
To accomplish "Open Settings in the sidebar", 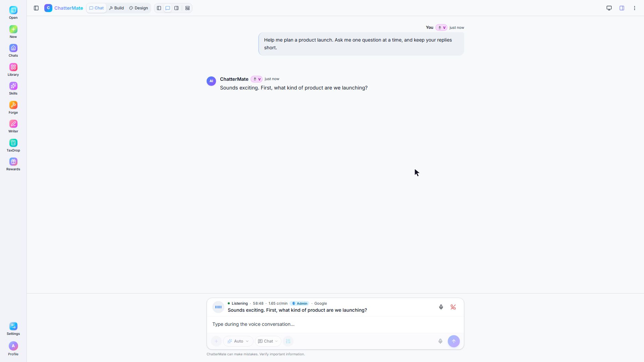I will pos(13,329).
